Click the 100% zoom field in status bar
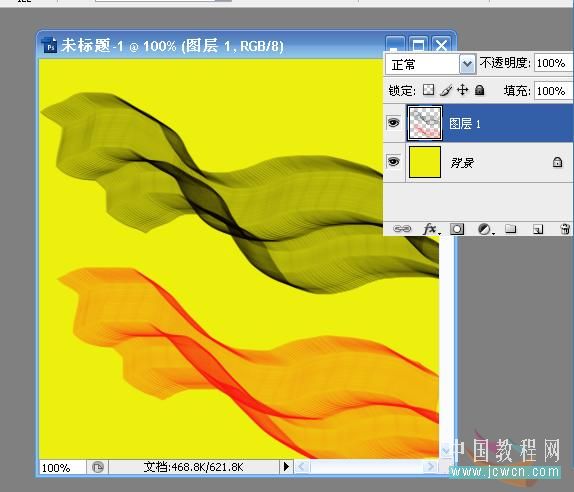 point(62,467)
